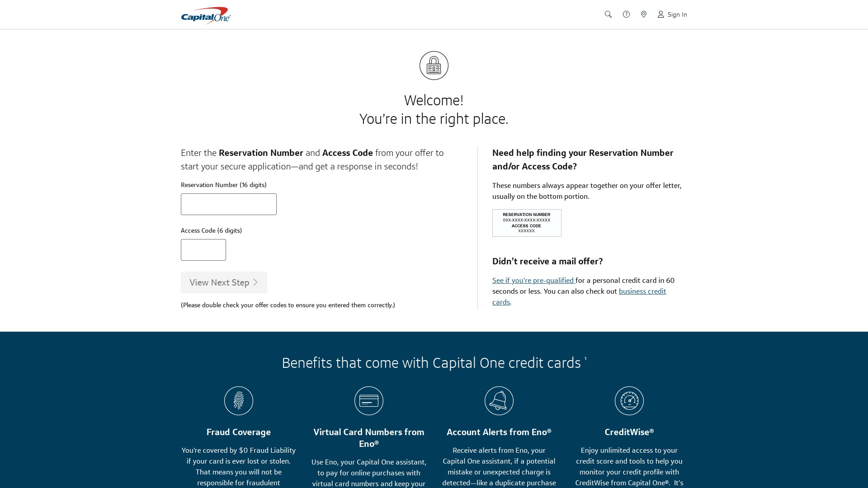Open the See if you're pre-qualified link
Viewport: 868px width, 488px height.
(x=533, y=280)
